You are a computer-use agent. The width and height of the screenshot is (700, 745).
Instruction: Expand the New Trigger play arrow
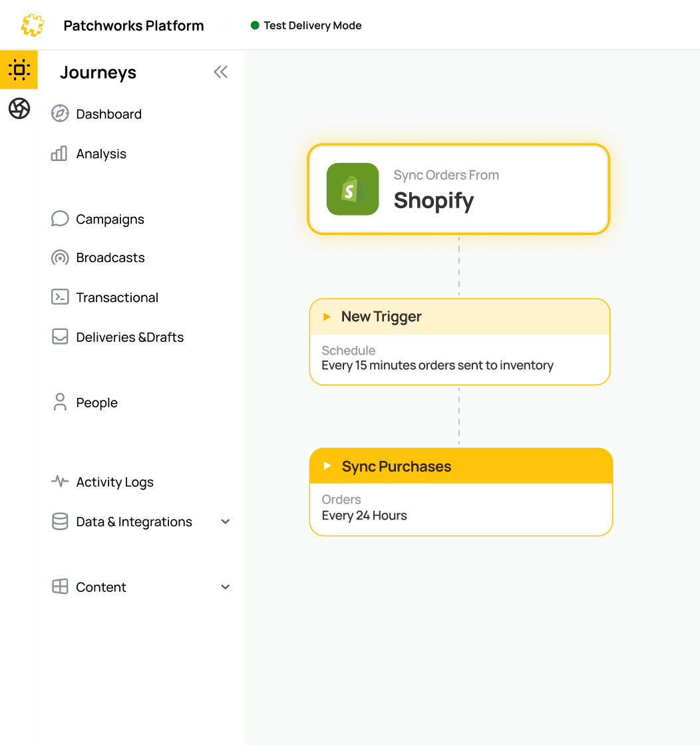327,317
